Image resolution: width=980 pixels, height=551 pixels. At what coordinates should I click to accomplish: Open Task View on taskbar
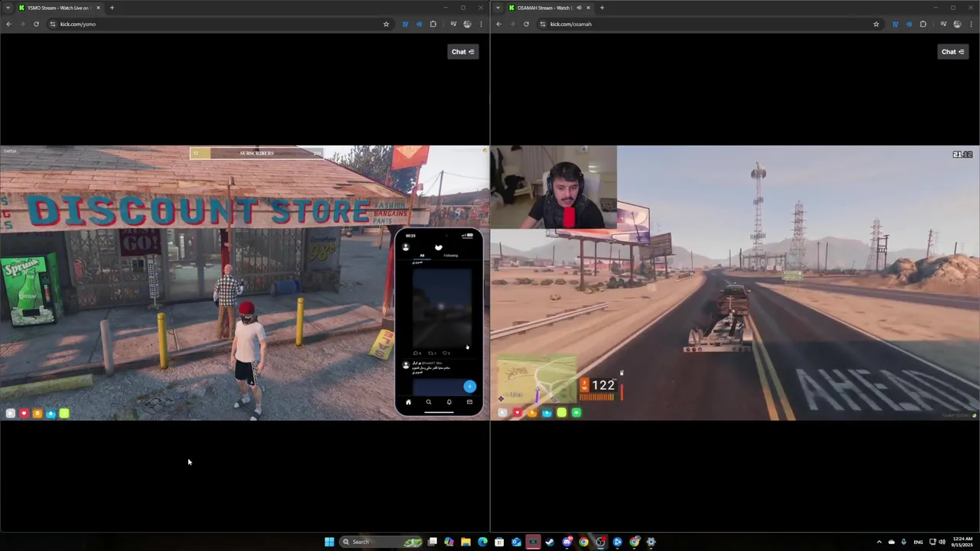(x=433, y=542)
